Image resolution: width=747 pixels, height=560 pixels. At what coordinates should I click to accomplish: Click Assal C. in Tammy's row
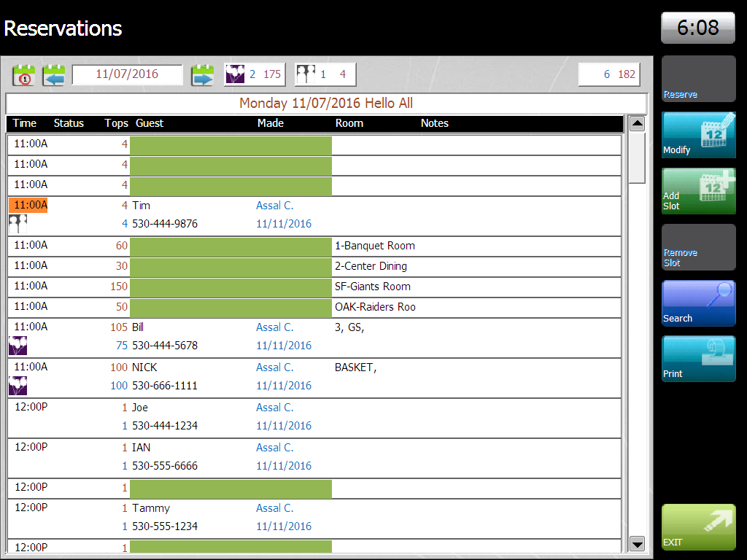[275, 508]
